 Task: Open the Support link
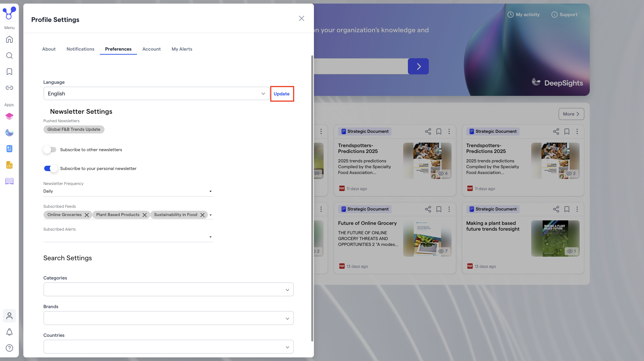564,15
